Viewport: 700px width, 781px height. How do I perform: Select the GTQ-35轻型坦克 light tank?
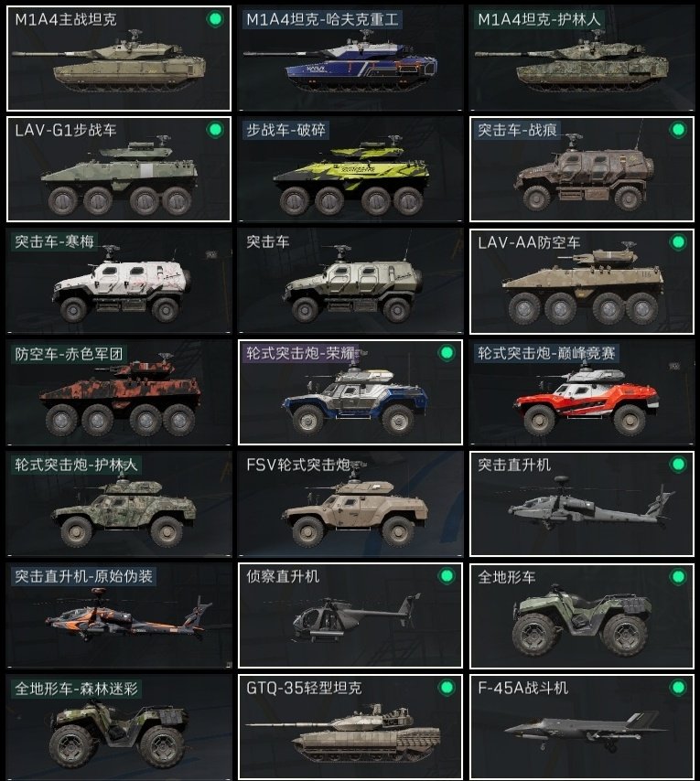click(x=350, y=727)
